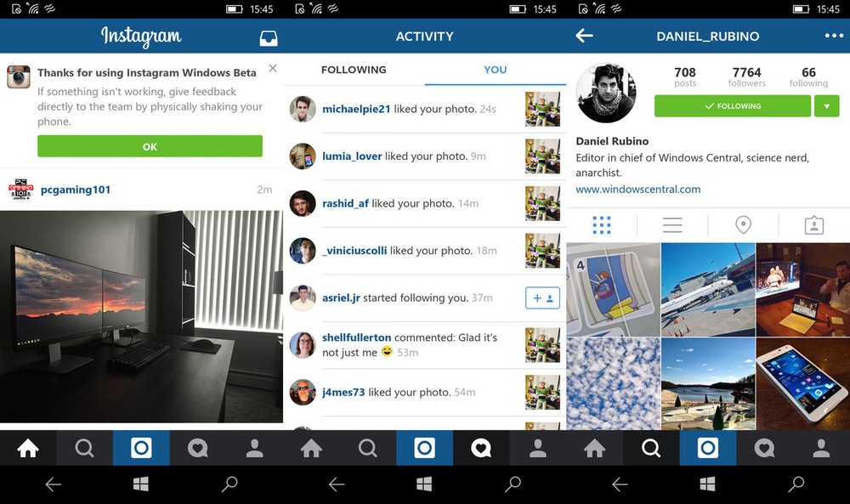The image size is (850, 504).
Task: Open michaelpie21's profile from activity
Action: [356, 109]
